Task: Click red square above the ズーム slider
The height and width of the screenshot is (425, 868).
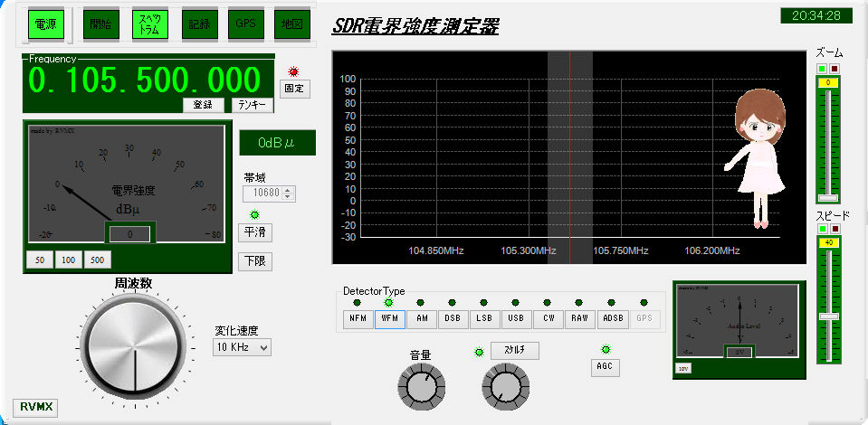Action: 835,69
